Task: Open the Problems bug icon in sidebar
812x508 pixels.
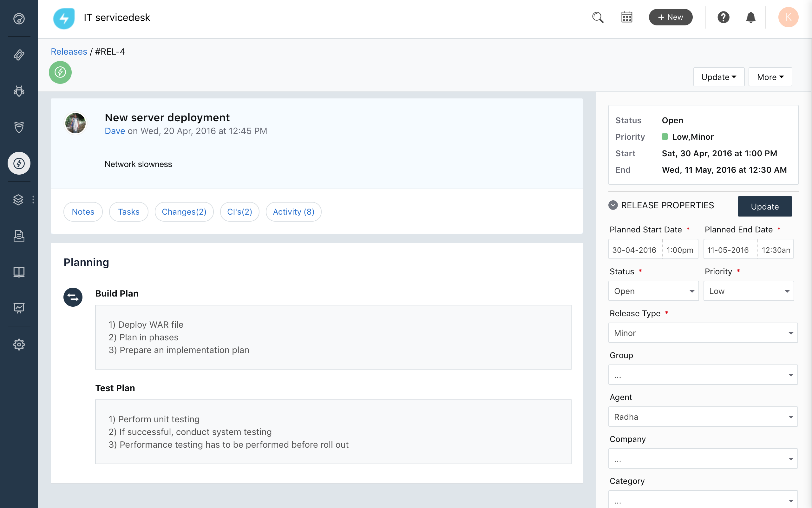Action: click(19, 91)
